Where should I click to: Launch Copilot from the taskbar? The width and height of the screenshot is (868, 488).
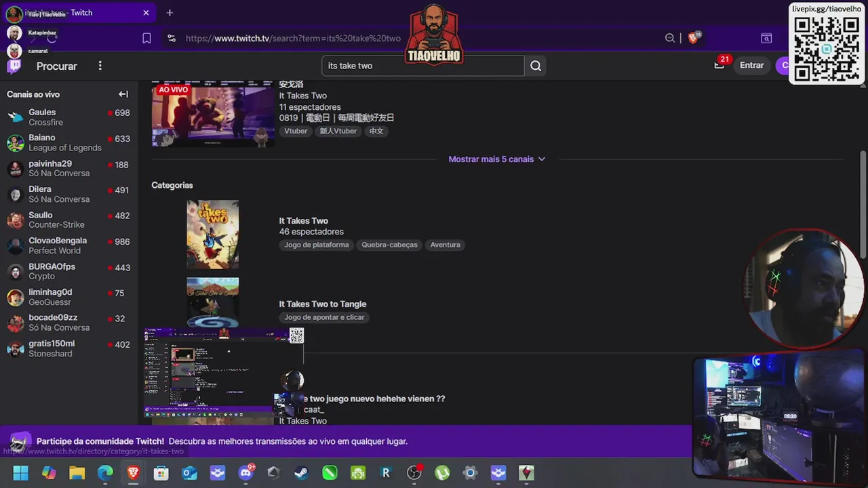coord(49,472)
